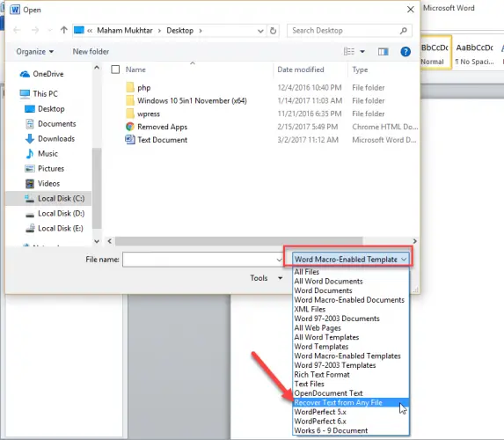Viewport: 504px width, 440px height.
Task: Choose All Files from the list
Action: pyautogui.click(x=351, y=272)
